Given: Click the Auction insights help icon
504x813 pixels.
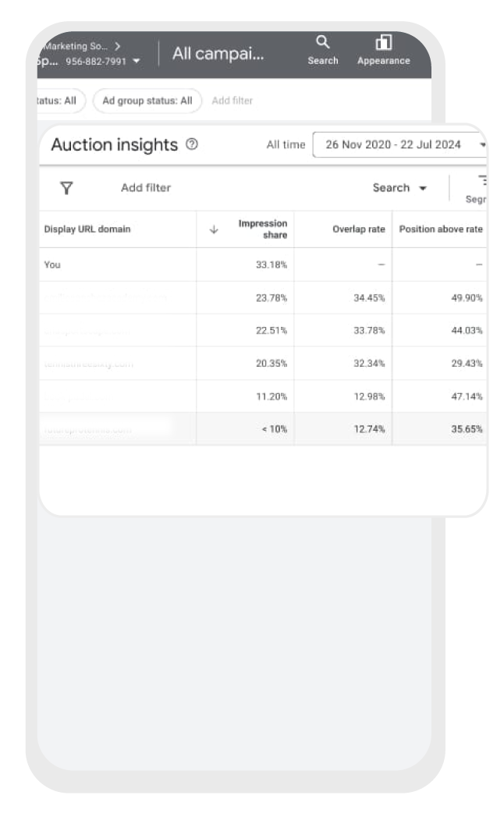Looking at the screenshot, I should [193, 144].
